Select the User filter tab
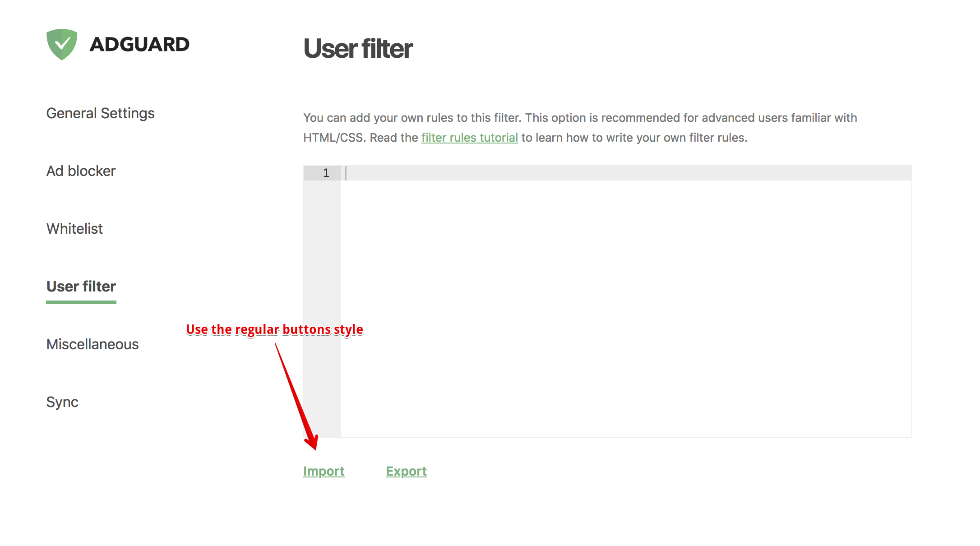 click(81, 286)
